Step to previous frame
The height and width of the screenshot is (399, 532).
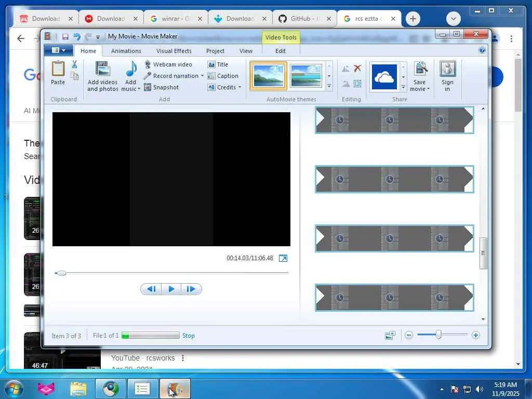(x=151, y=289)
